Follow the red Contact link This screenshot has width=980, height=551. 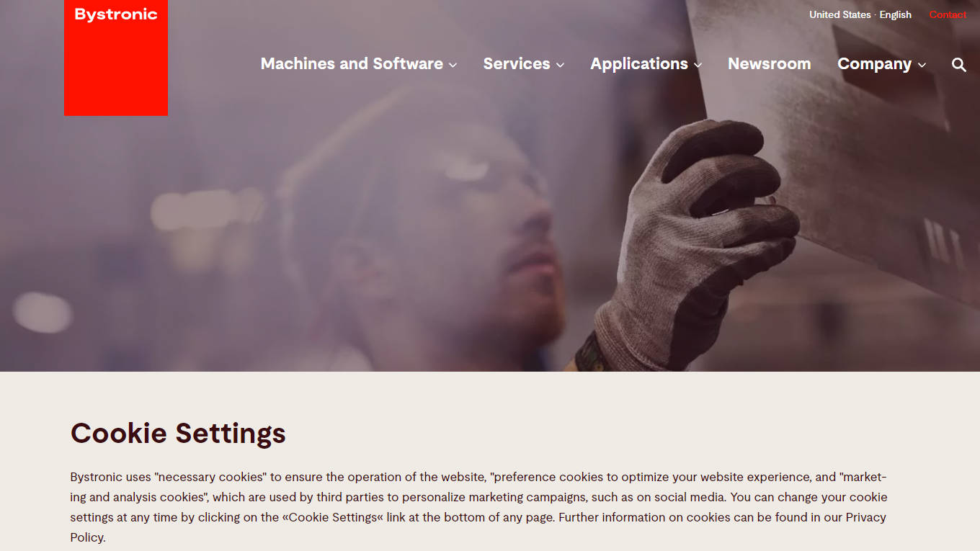(x=948, y=14)
